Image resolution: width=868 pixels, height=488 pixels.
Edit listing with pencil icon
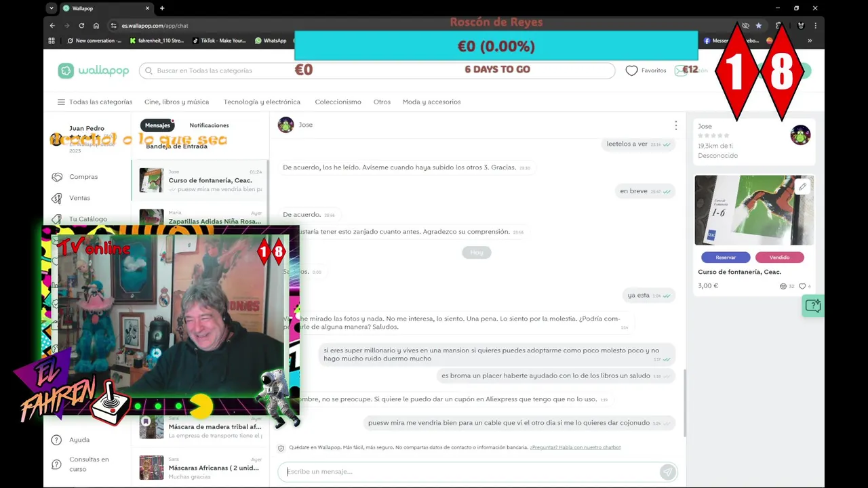point(802,186)
